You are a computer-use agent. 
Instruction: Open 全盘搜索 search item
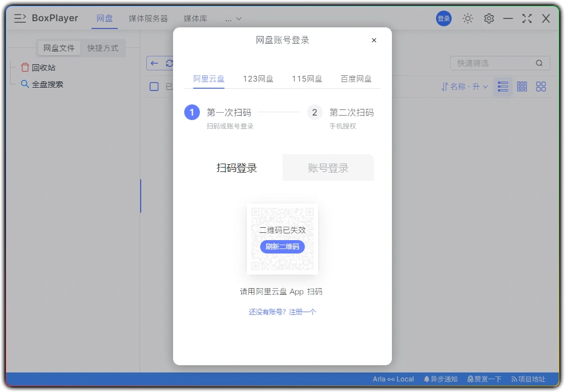pos(42,84)
